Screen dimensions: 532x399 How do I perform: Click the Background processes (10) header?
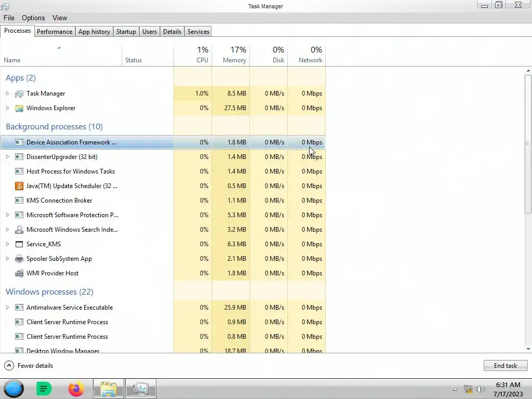pos(54,127)
